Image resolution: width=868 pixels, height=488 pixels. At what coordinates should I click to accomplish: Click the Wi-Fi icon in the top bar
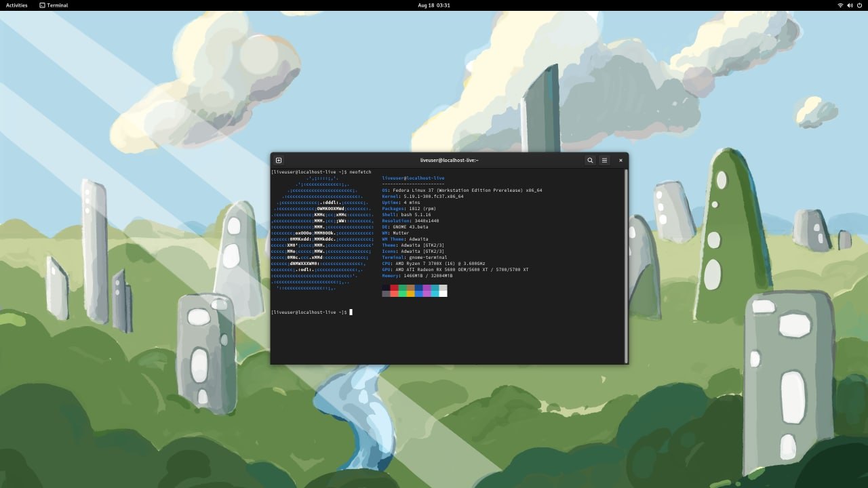840,5
